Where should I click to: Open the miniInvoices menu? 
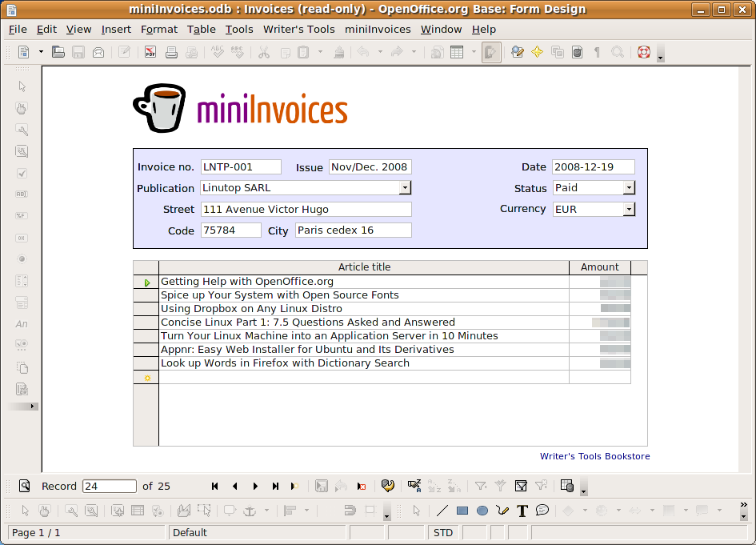378,30
